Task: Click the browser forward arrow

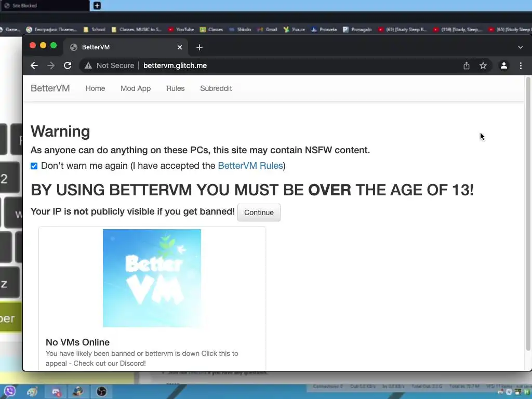Action: point(51,65)
